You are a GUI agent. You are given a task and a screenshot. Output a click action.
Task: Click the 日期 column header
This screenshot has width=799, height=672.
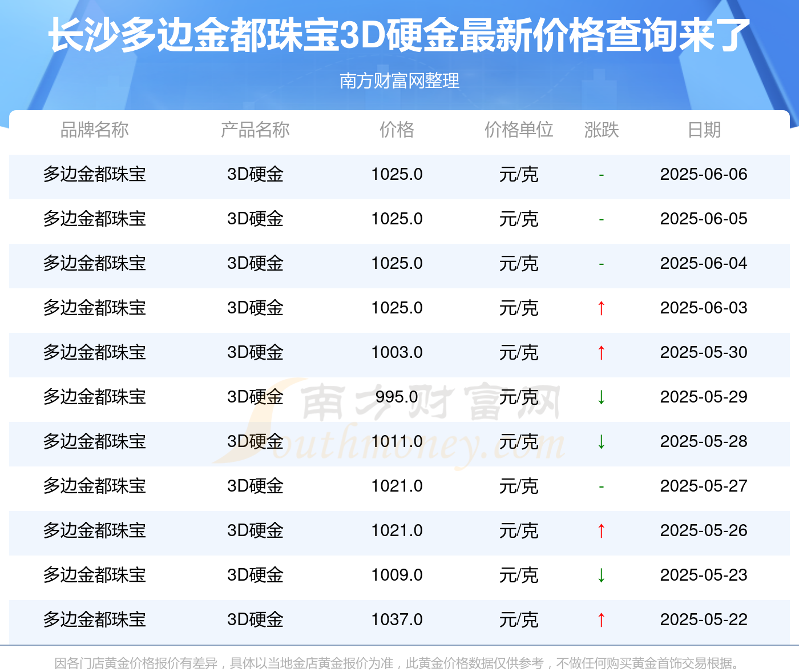coord(704,130)
